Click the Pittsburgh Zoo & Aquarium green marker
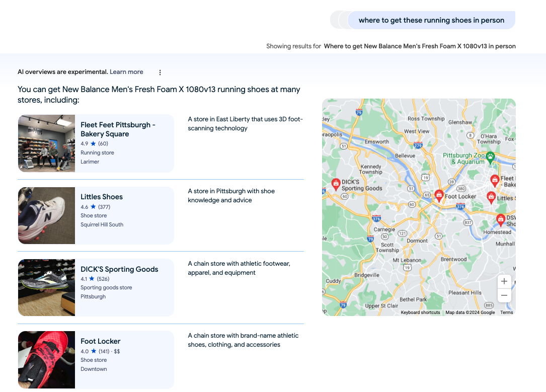546x392 pixels. [x=490, y=157]
